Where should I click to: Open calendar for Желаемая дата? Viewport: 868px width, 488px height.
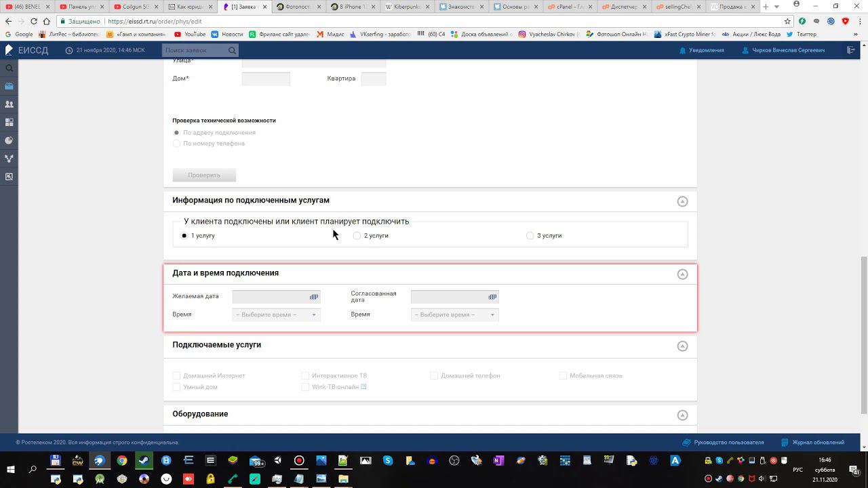pyautogui.click(x=314, y=297)
